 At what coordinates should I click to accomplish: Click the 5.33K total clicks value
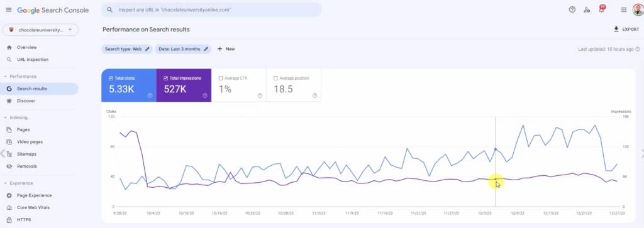121,89
